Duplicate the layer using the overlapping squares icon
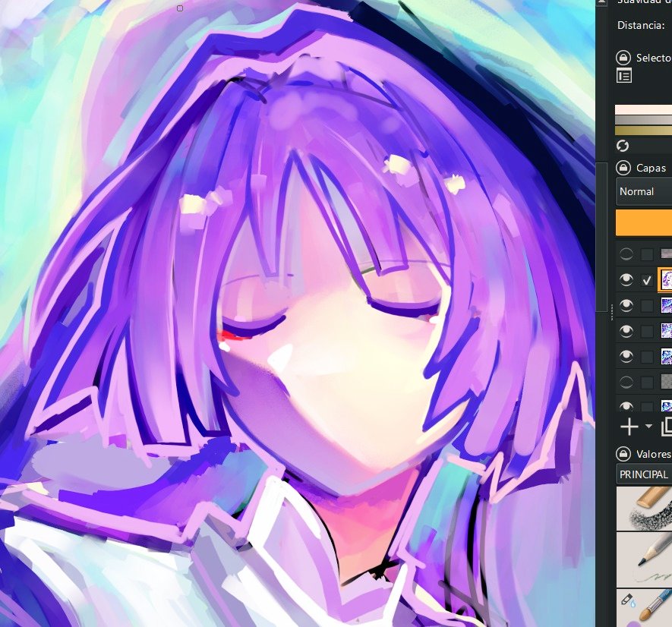The height and width of the screenshot is (627, 672). (667, 427)
